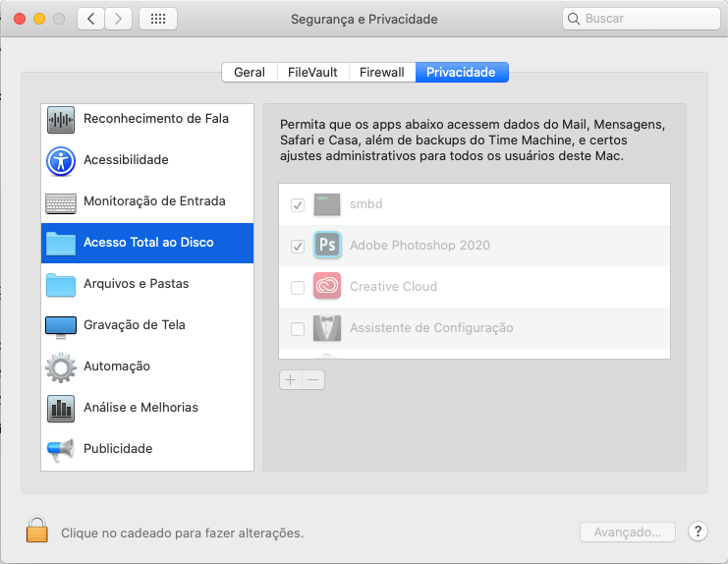Click the padlock icon to unlock changes
This screenshot has width=728, height=564.
[36, 531]
